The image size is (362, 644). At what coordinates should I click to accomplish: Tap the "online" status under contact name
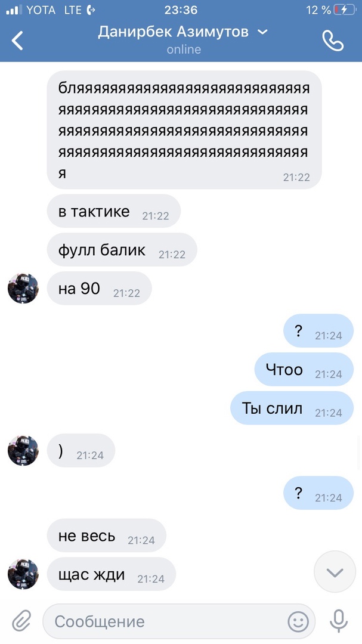click(184, 49)
